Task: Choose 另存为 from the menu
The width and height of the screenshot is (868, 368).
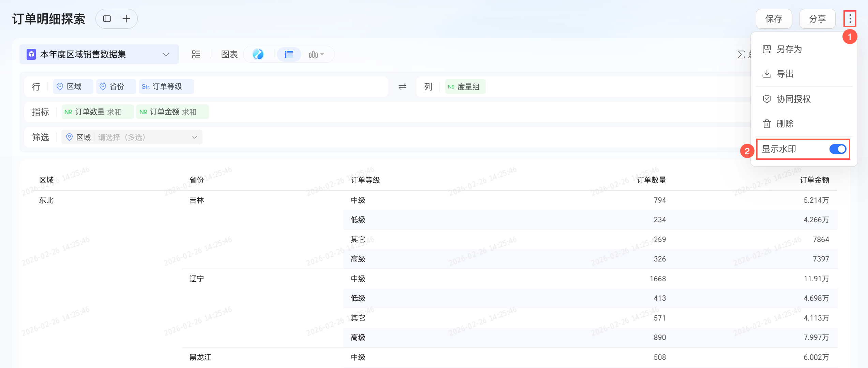Action: tap(804, 49)
